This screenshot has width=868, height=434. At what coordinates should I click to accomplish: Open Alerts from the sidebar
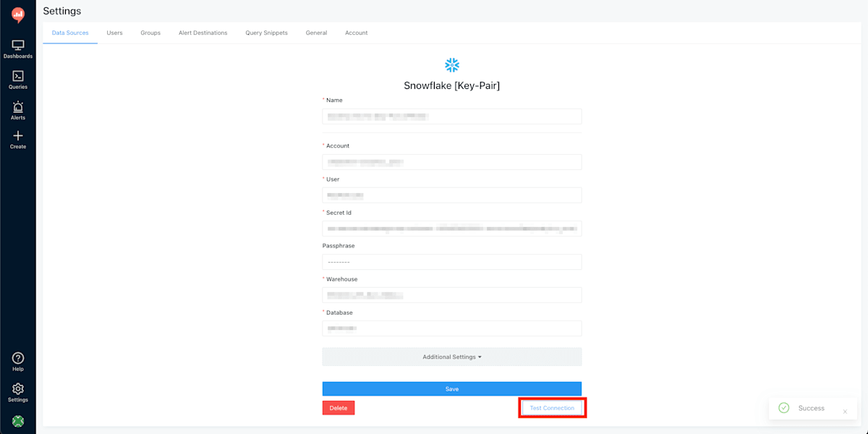[18, 111]
